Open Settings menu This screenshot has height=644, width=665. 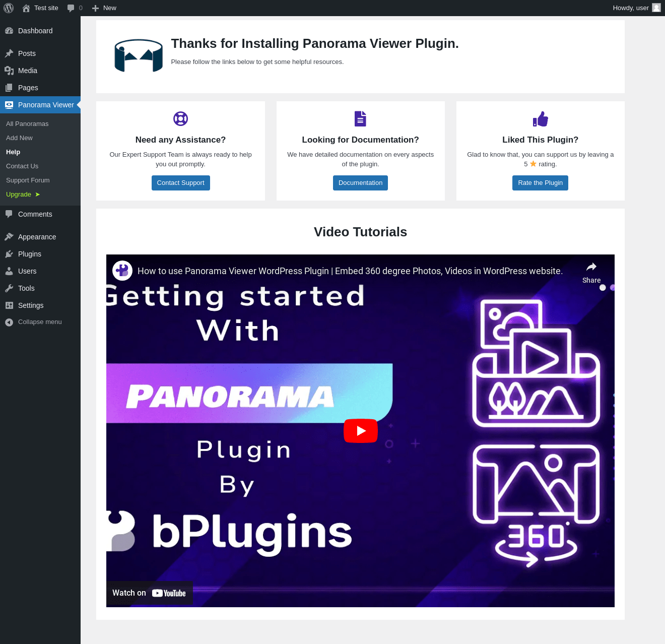click(40, 305)
